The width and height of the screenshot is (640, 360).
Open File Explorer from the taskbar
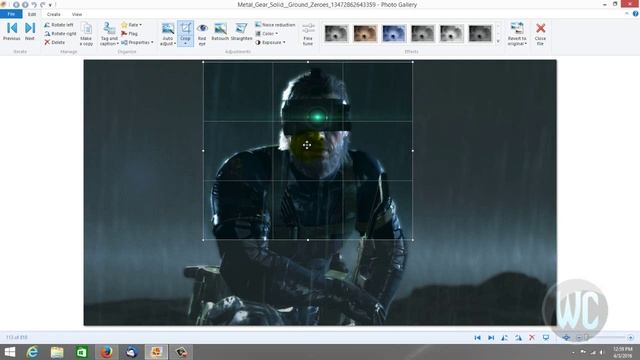pos(57,352)
